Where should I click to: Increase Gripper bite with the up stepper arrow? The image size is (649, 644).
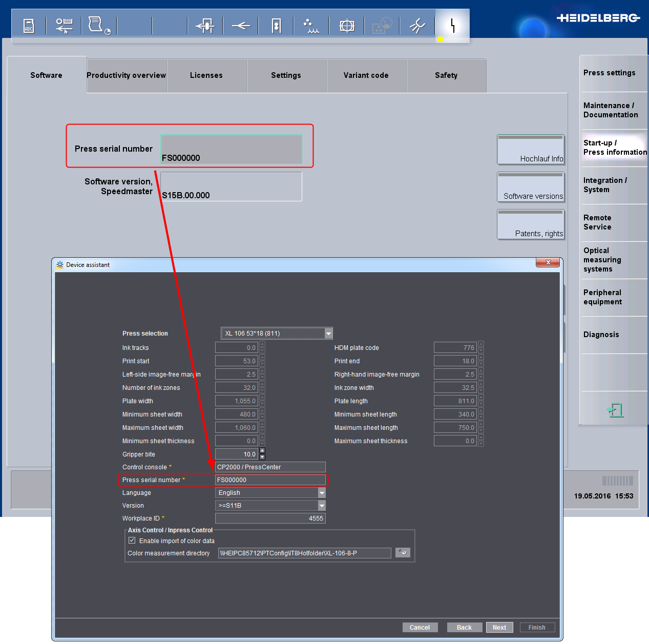(262, 451)
